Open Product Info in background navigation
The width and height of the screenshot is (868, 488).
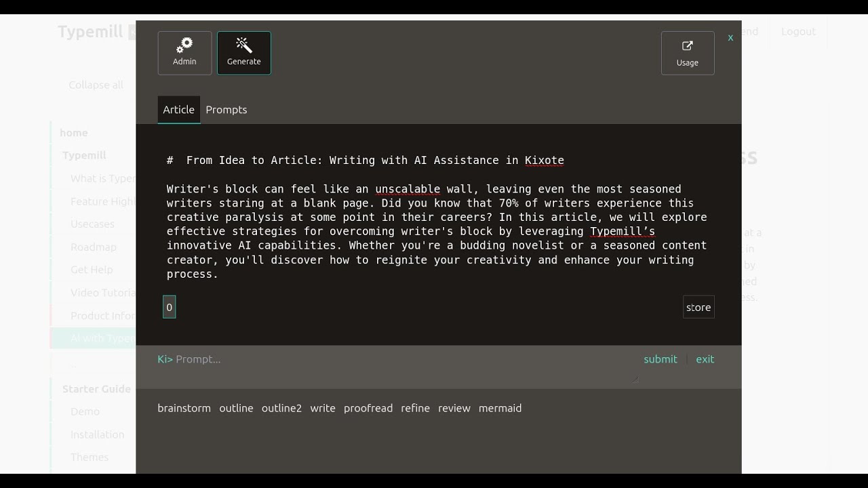tap(103, 316)
